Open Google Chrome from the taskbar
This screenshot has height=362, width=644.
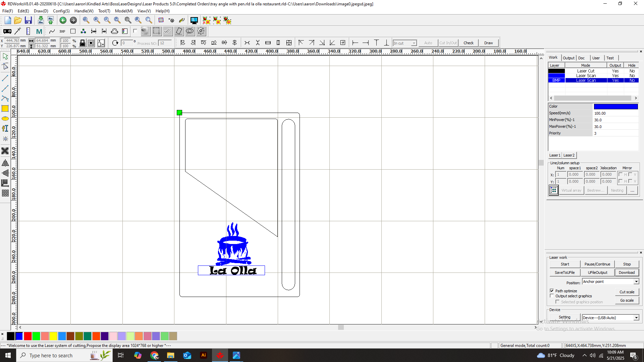click(x=154, y=355)
